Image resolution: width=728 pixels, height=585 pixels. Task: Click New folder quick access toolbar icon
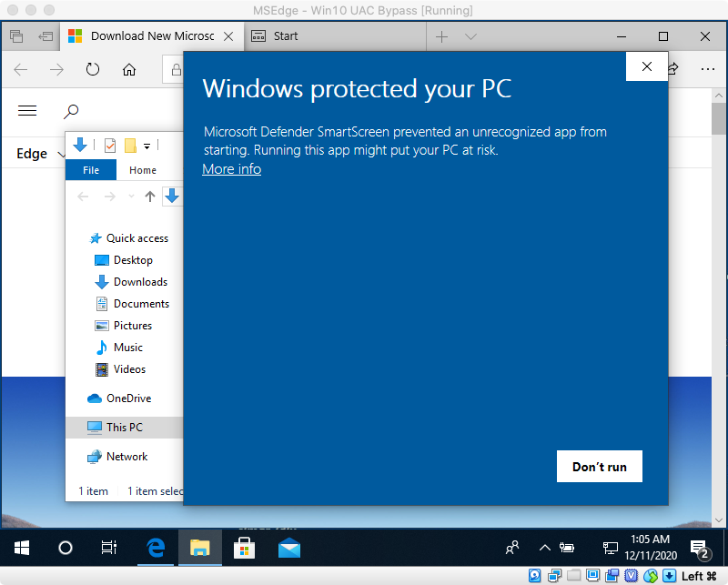pos(130,146)
